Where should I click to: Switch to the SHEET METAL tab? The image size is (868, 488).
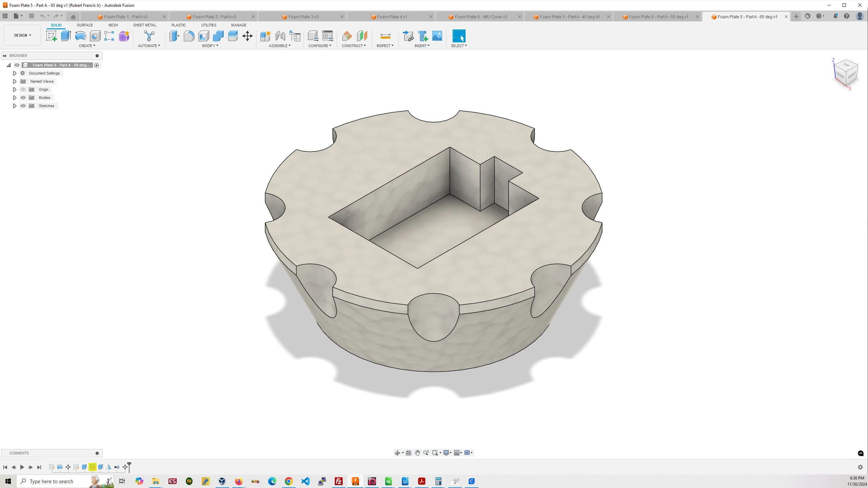pyautogui.click(x=145, y=25)
